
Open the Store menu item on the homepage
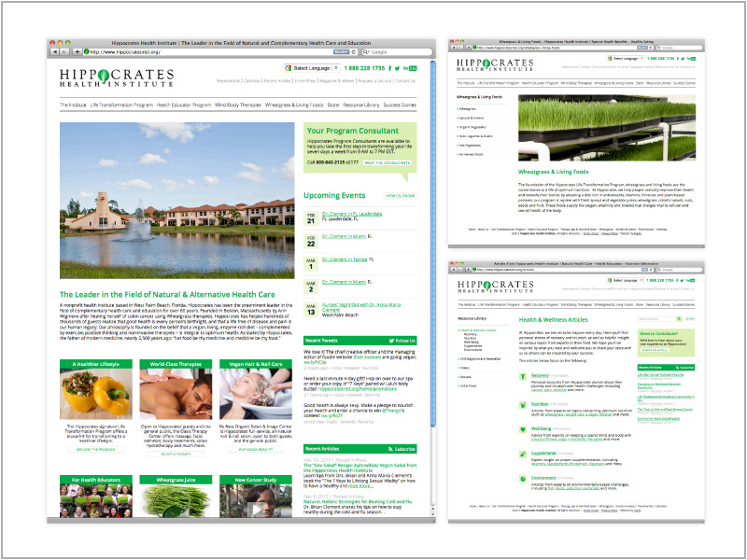tap(333, 105)
